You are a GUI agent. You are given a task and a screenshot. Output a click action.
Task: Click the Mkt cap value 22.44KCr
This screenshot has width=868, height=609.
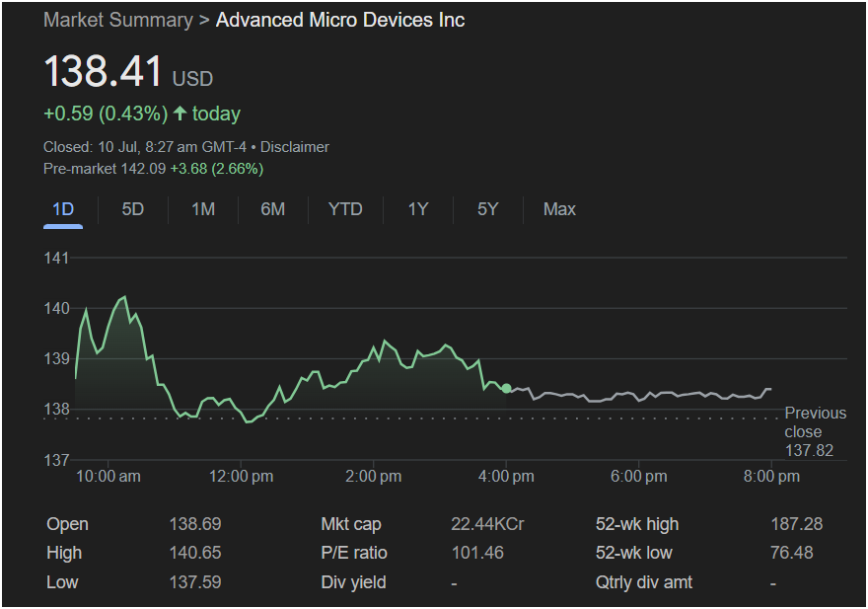[487, 524]
